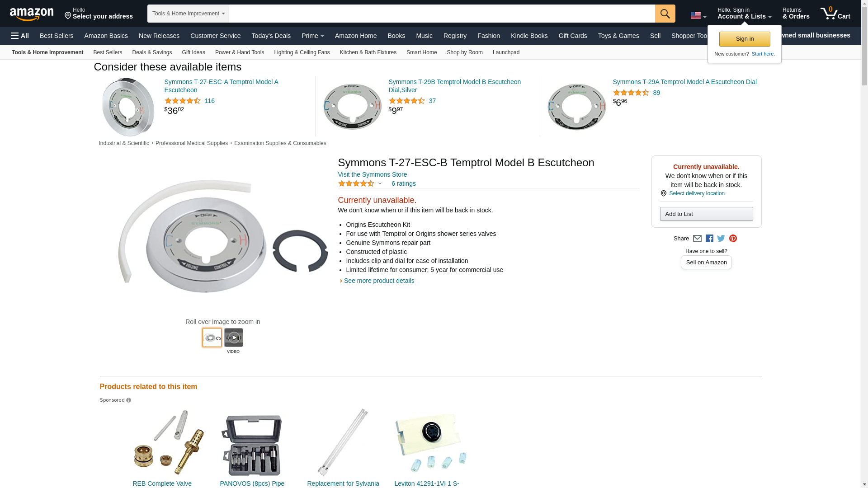The image size is (868, 488).
Task: Select the first product image thumbnail
Action: [212, 338]
